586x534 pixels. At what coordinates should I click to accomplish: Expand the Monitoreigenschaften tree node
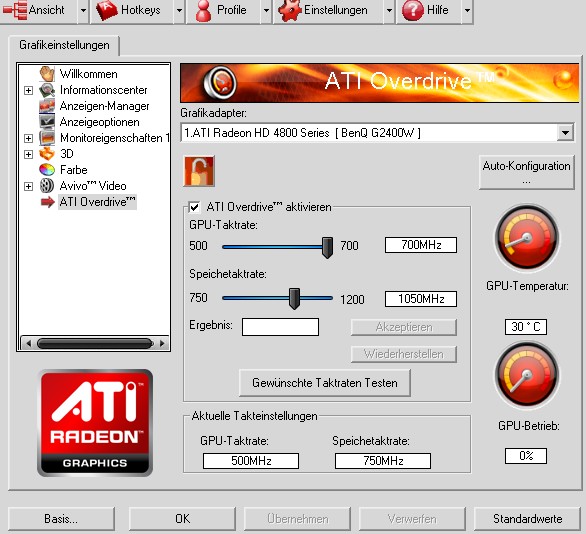pos(28,139)
